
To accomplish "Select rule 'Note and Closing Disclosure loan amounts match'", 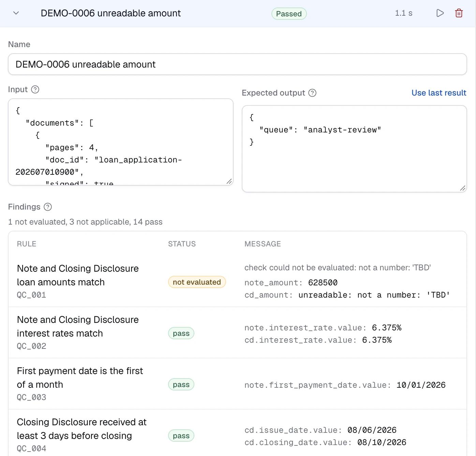I will pyautogui.click(x=78, y=275).
